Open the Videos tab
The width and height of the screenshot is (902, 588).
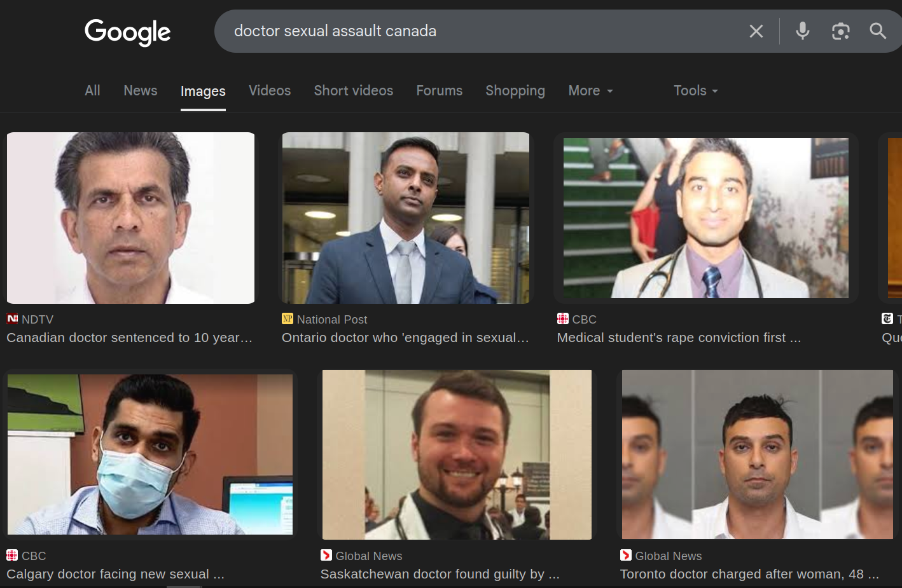point(270,91)
